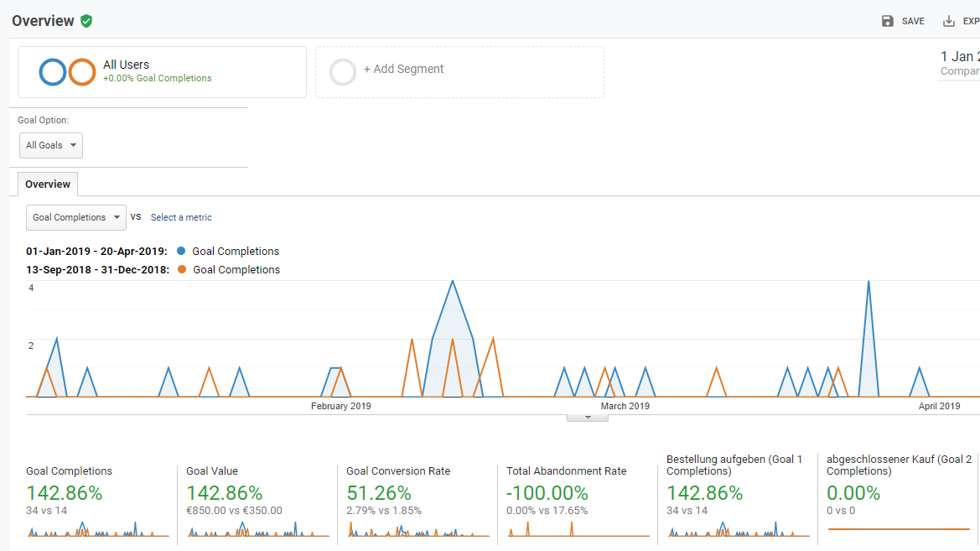Image resolution: width=980 pixels, height=551 pixels.
Task: Click abgeschlossener Kauf 0.00% value
Action: tap(853, 493)
